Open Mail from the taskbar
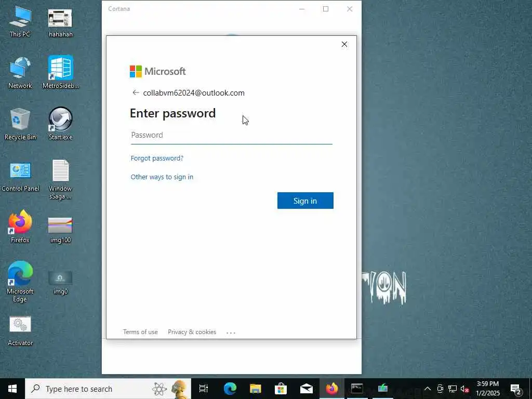 (306, 389)
